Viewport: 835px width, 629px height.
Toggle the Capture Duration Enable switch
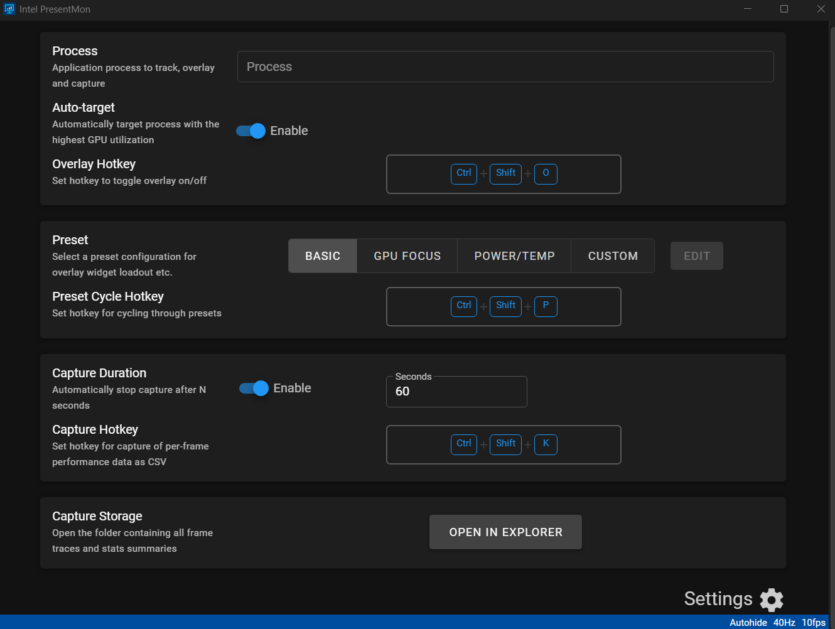[x=254, y=388]
